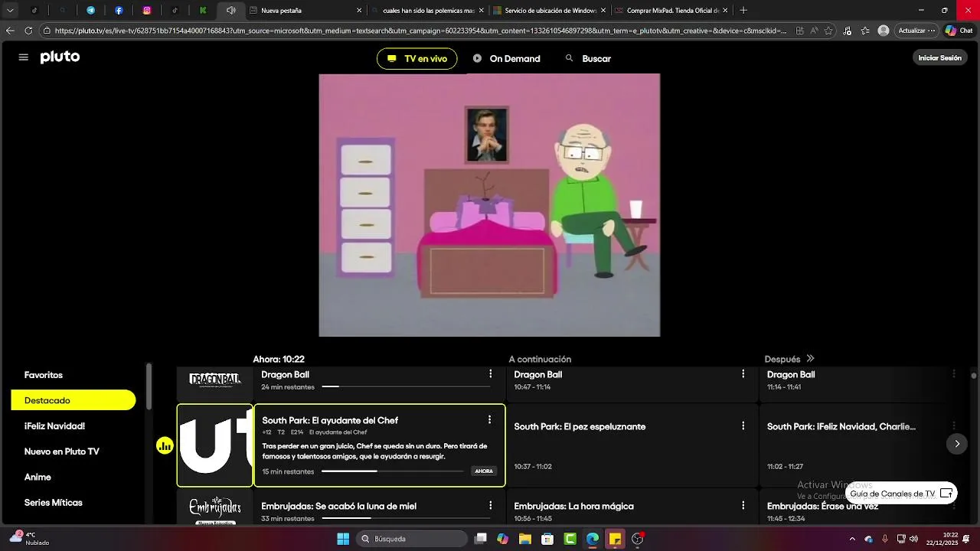Open the Facebook pinned tab
The height and width of the screenshot is (551, 980).
point(119,11)
